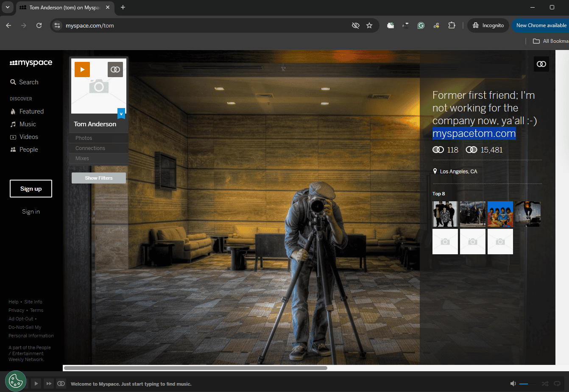Toggle shuffle in the music player
This screenshot has height=392, width=569.
545,384
